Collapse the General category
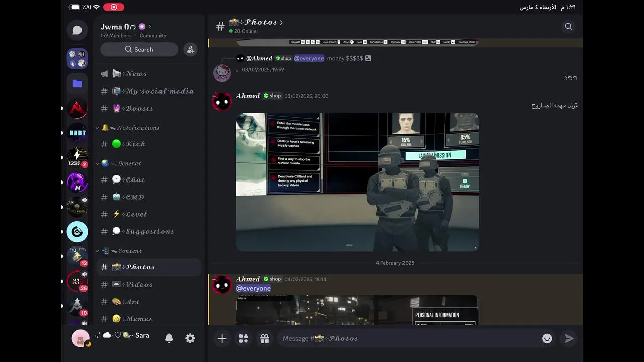The height and width of the screenshot is (362, 644). (x=119, y=163)
